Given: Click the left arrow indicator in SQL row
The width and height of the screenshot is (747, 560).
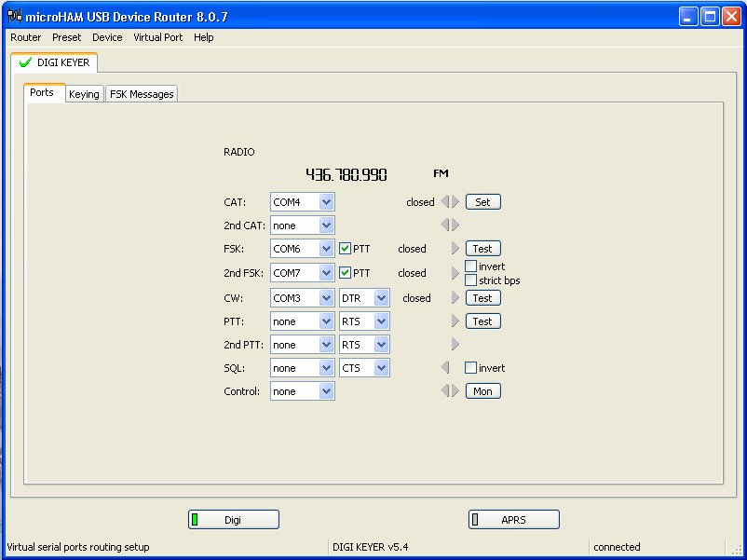Looking at the screenshot, I should [x=445, y=368].
